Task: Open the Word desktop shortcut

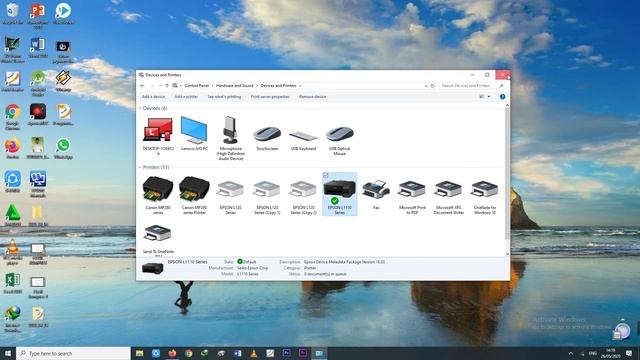Action: pyautogui.click(x=38, y=48)
